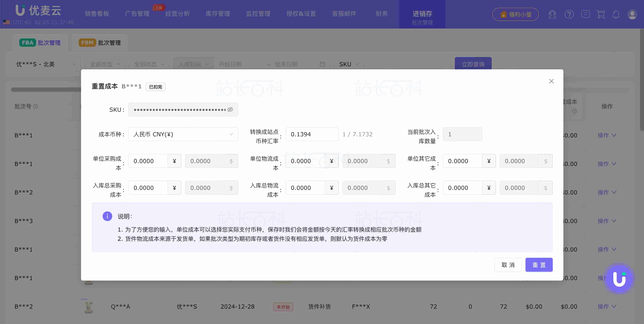Click the 转换成站点币种汇率 input field
Image resolution: width=644 pixels, height=324 pixels.
click(312, 134)
